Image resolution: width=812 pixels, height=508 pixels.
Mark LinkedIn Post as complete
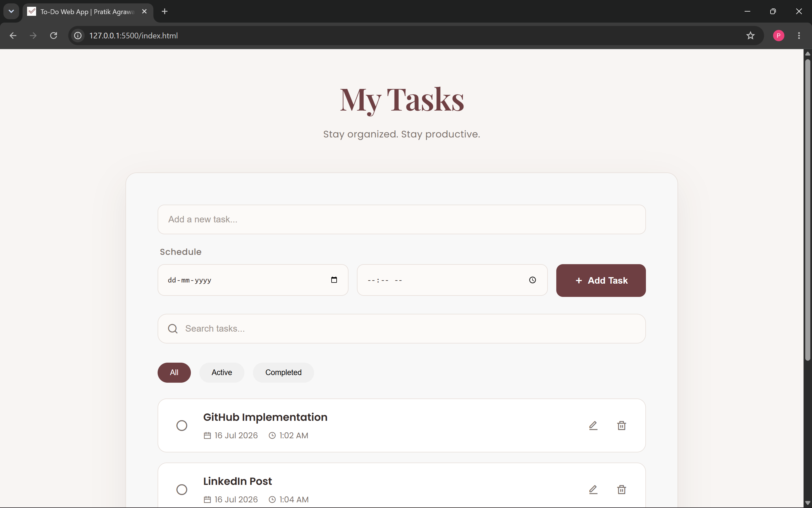(182, 490)
